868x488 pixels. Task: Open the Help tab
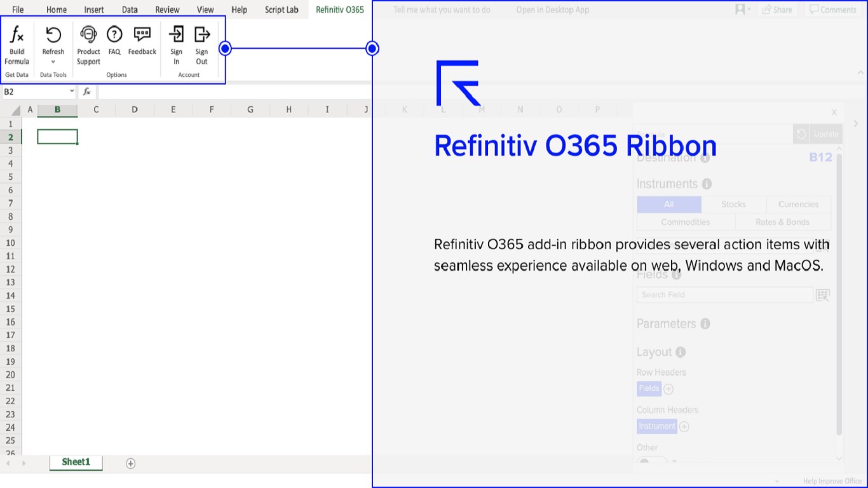(x=239, y=10)
